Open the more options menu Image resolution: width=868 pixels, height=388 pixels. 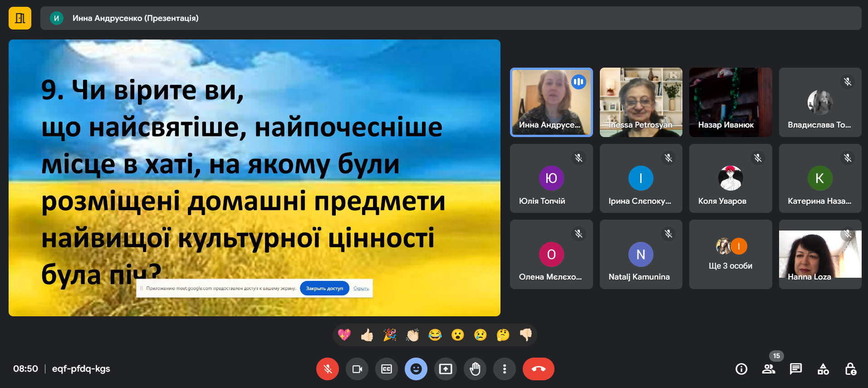504,369
